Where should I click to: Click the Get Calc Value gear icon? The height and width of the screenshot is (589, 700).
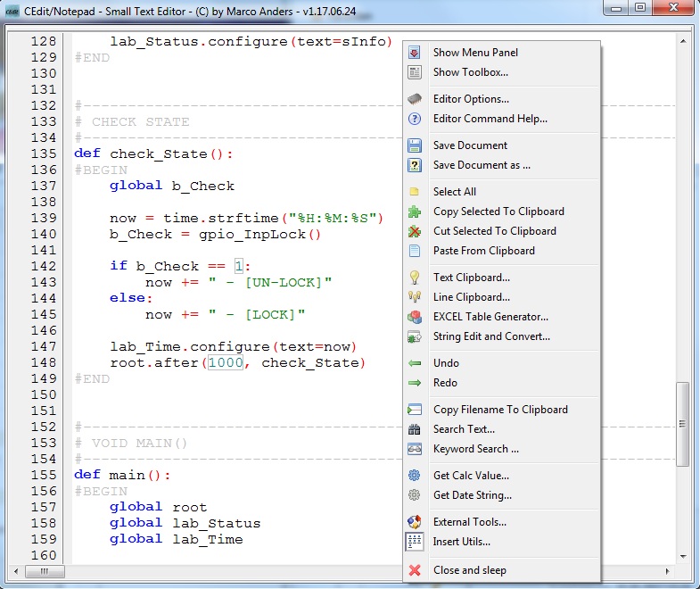pos(415,476)
